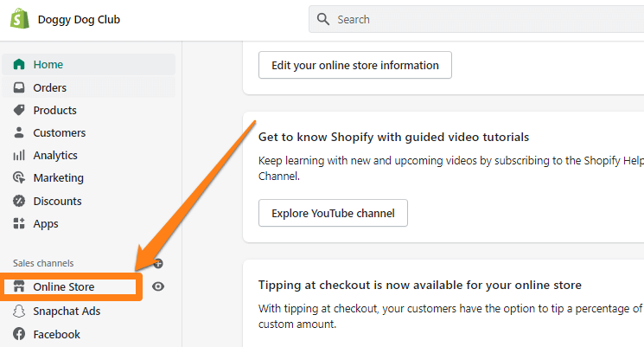Focus the Search input field
Screen dimensions: 644x347
click(x=476, y=19)
